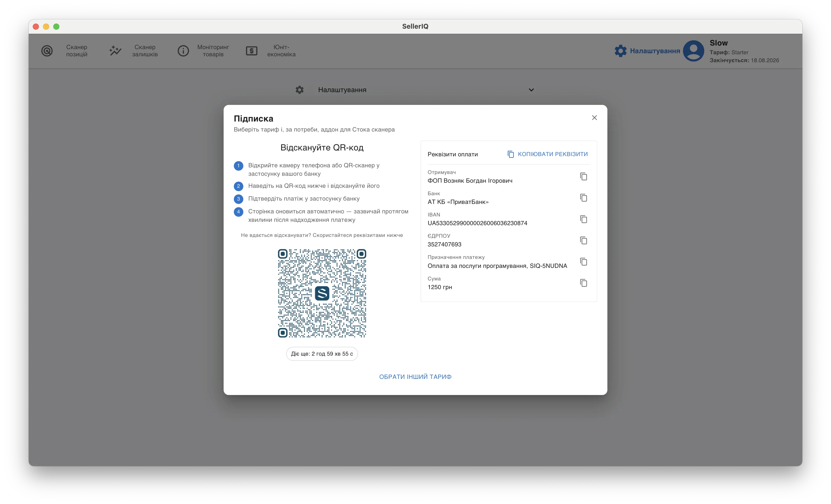Close the Підписка dialog with the X
The image size is (831, 504).
coord(594,118)
